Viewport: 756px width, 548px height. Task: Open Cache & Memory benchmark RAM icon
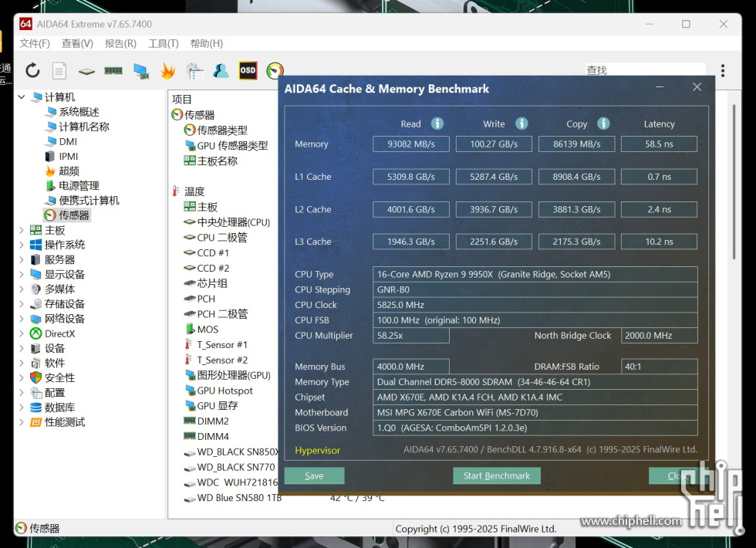pyautogui.click(x=113, y=71)
